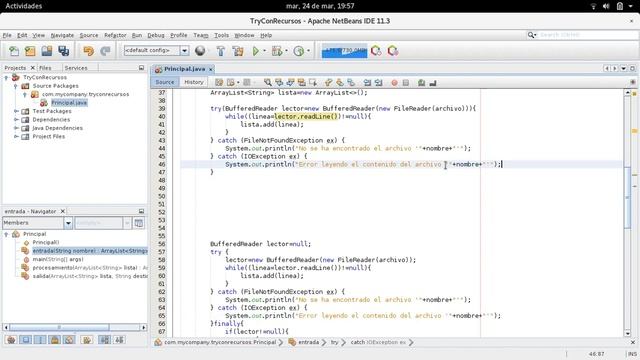Click the Previous Bookmark icon
The height and width of the screenshot is (360, 640).
[329, 83]
